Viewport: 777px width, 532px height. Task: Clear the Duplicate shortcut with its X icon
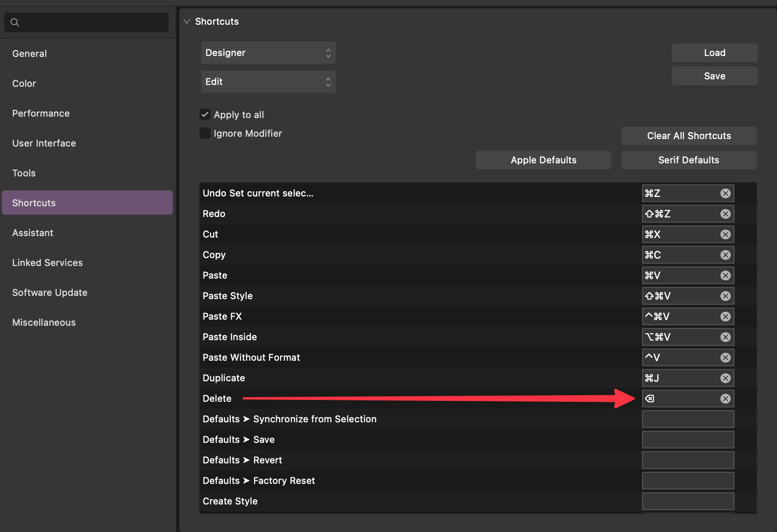click(x=725, y=378)
